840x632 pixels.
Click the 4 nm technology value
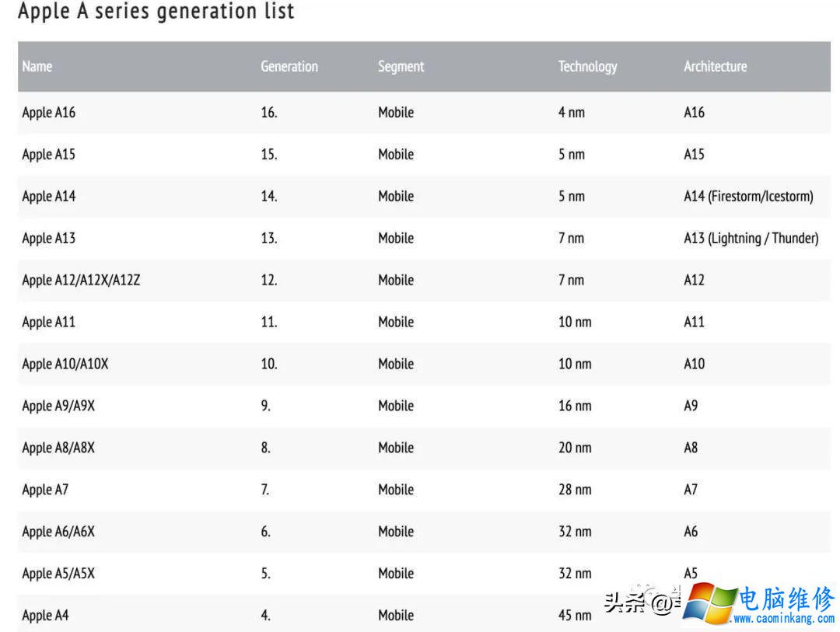572,113
